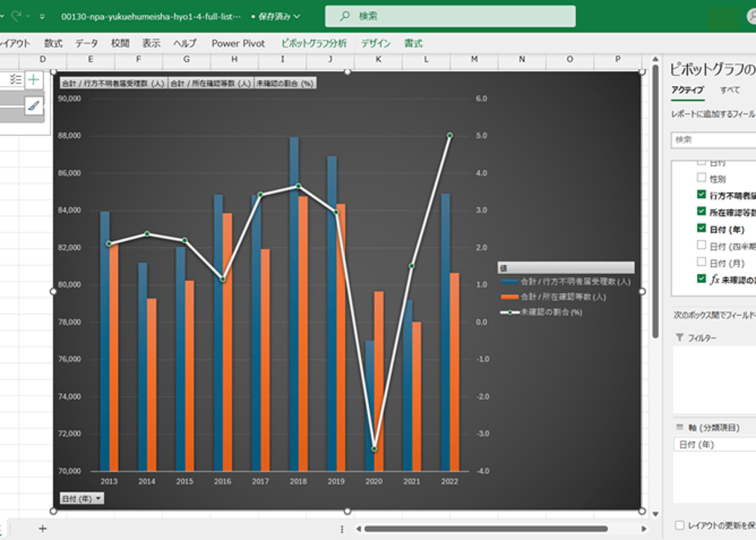Image resolution: width=756 pixels, height=540 pixels.
Task: Open the Customize Quick Access Toolbar menu
Action: [x=43, y=16]
